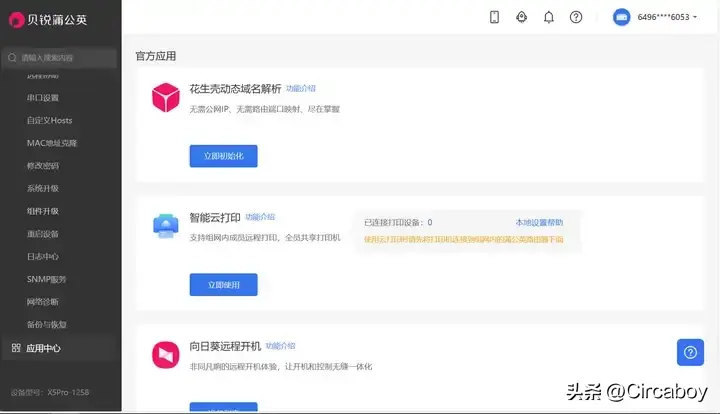Open 系统升级 menu item
Image resolution: width=720 pixels, height=414 pixels.
pyautogui.click(x=43, y=188)
